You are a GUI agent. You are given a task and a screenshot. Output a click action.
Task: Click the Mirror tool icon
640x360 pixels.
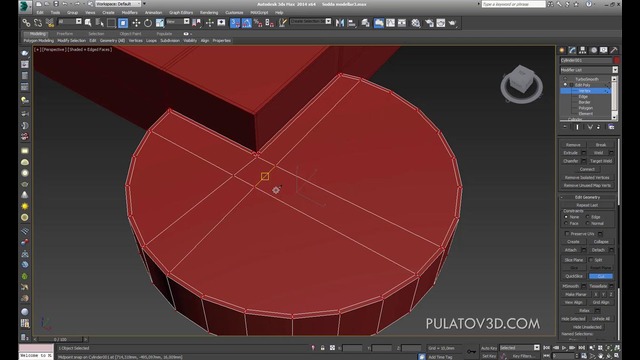tap(340, 23)
